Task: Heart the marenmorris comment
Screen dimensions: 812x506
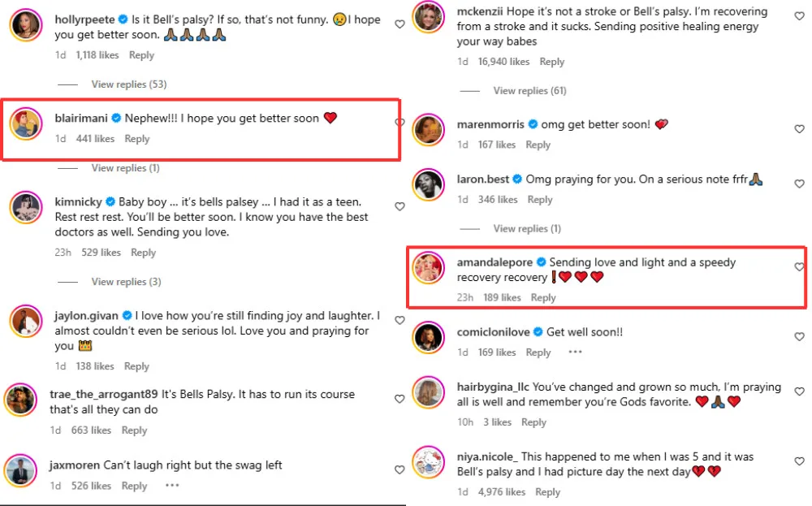Action: (x=799, y=129)
